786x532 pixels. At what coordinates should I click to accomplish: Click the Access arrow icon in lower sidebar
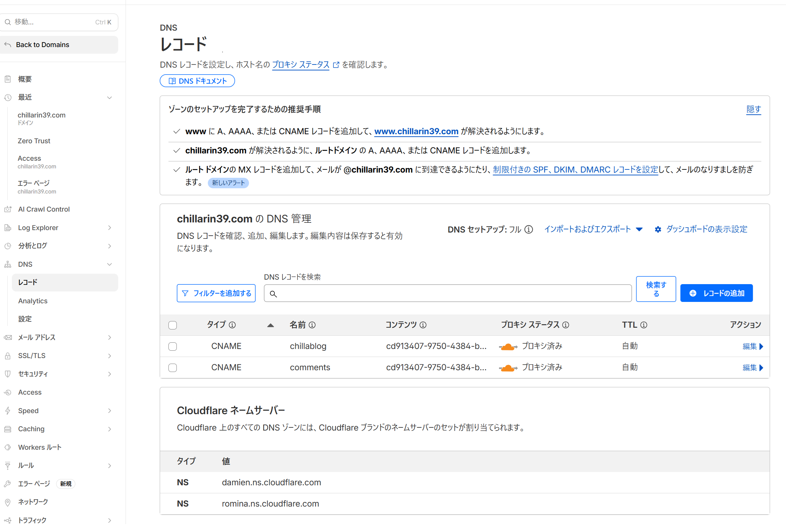coord(8,392)
